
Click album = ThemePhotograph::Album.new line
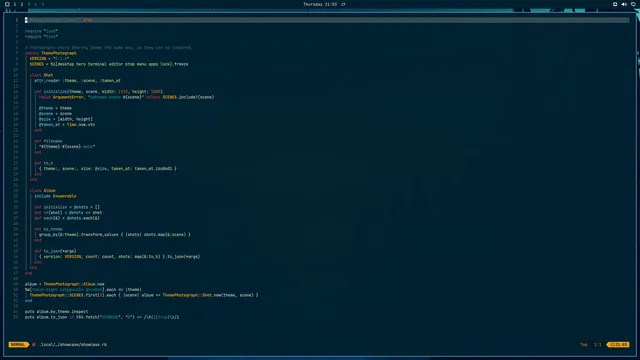click(x=64, y=284)
